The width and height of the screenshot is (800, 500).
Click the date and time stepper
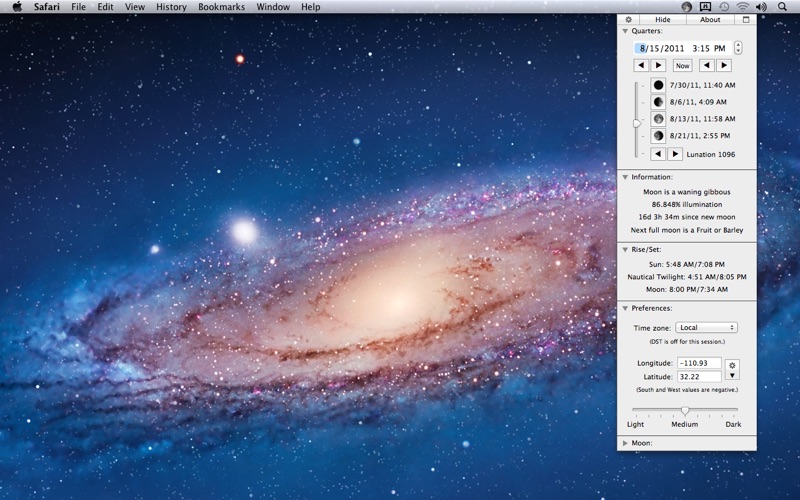pyautogui.click(x=738, y=48)
